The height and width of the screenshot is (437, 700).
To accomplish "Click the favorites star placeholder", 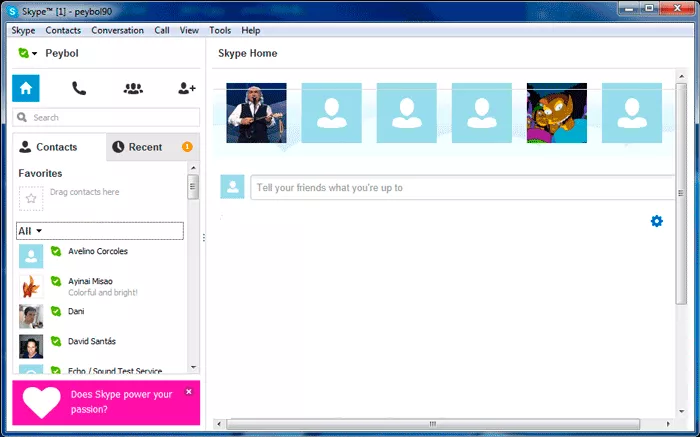I will (31, 198).
